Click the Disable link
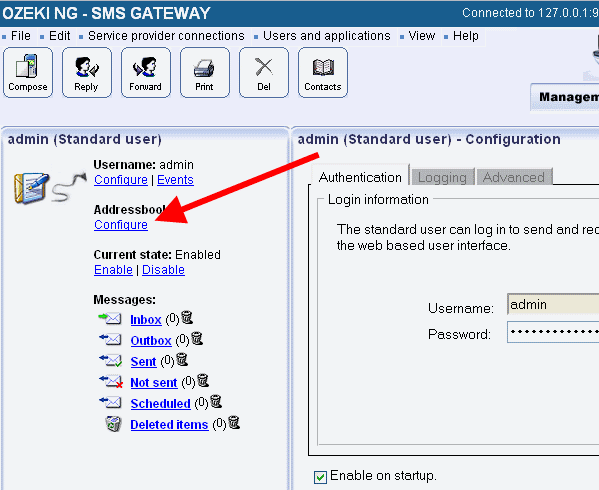 coord(164,270)
